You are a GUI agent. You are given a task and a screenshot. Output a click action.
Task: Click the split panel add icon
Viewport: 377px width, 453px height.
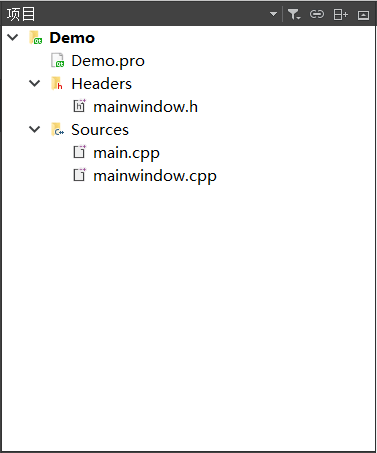(x=340, y=14)
